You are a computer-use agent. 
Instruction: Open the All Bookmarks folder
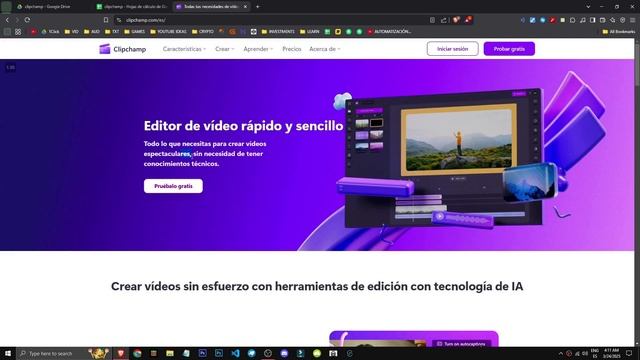(618, 31)
